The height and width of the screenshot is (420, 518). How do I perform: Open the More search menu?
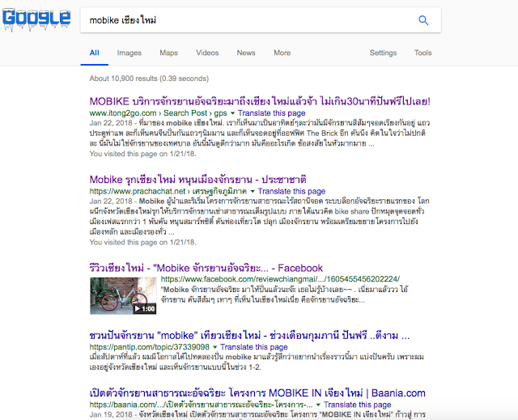pyautogui.click(x=282, y=53)
